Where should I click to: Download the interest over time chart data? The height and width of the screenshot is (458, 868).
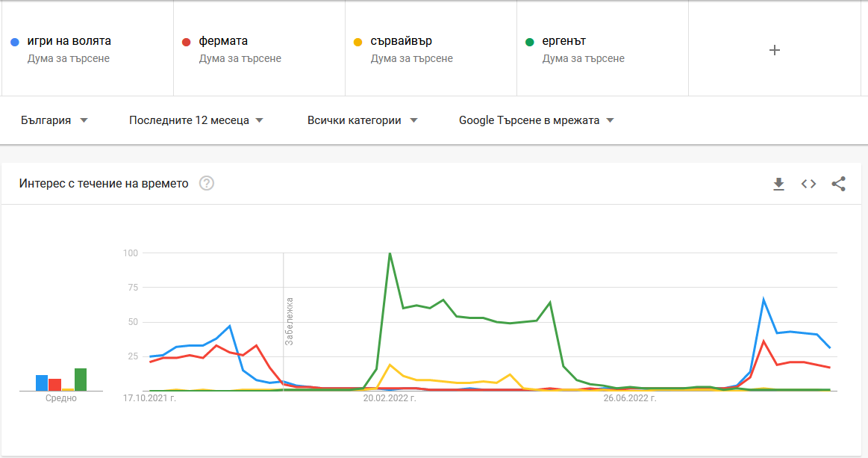click(778, 184)
